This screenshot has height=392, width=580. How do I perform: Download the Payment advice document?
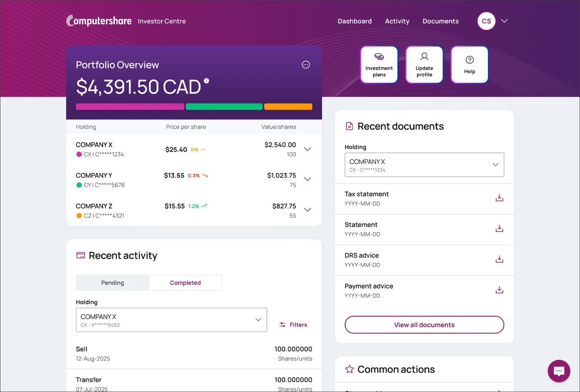coord(499,289)
